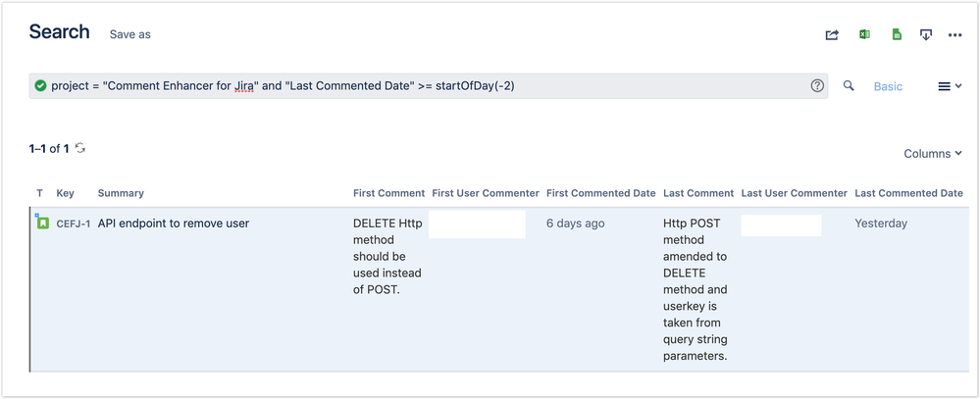This screenshot has width=980, height=399.
Task: Sort by the Key column header
Action: (65, 193)
